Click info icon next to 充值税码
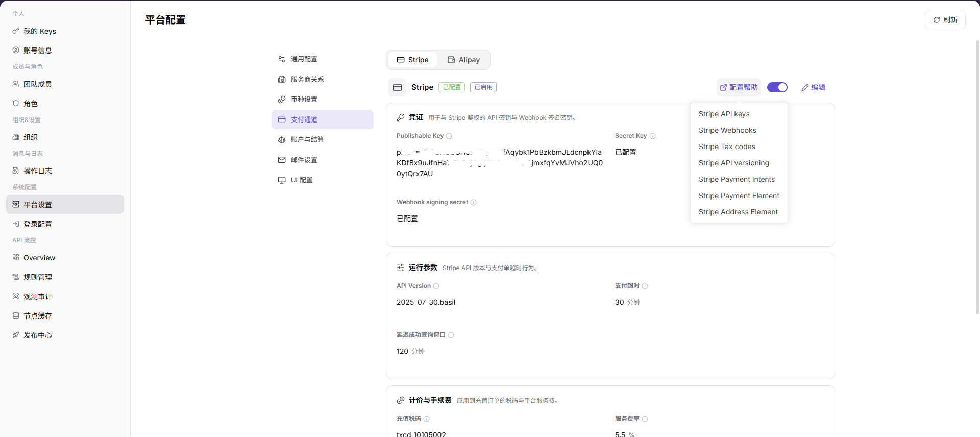The image size is (980, 437). click(x=427, y=419)
